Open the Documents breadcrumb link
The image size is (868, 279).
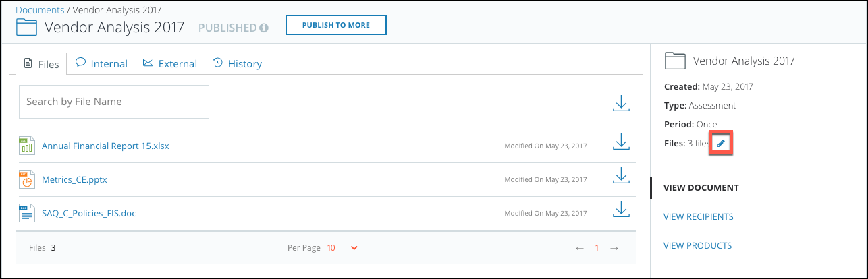40,10
